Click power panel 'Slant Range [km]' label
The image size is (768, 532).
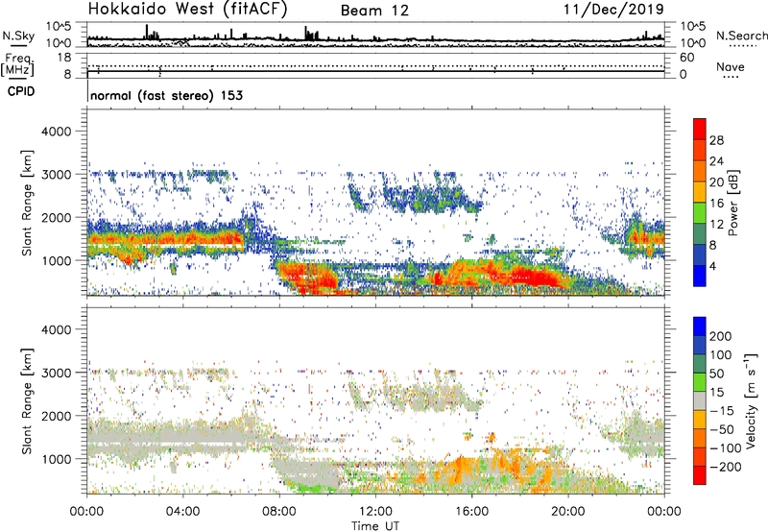[27, 203]
